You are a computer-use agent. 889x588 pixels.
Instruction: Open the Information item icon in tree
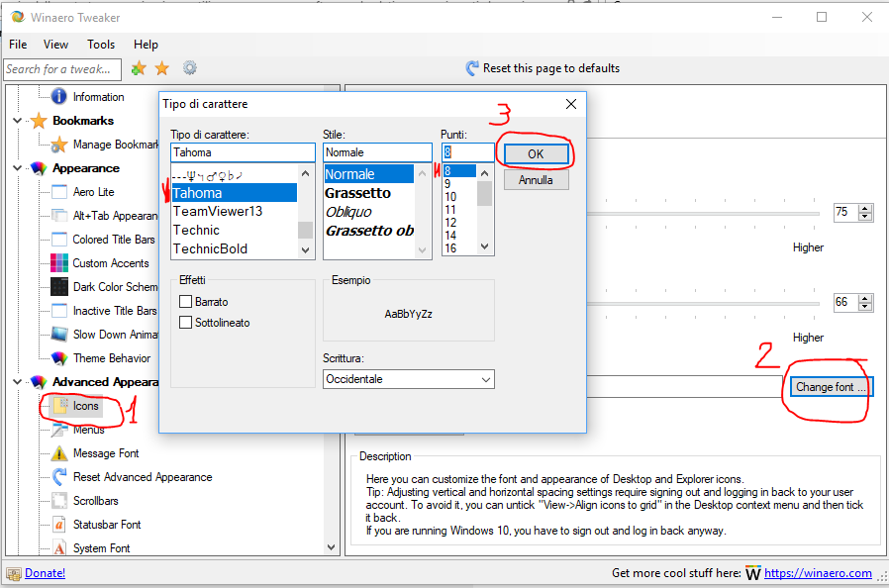tap(58, 97)
